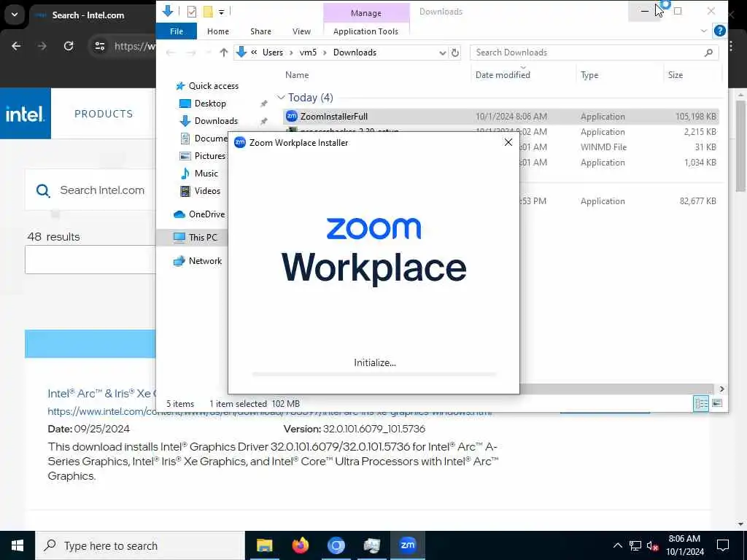Collapse the Today (4) group
747x560 pixels.
coord(281,98)
